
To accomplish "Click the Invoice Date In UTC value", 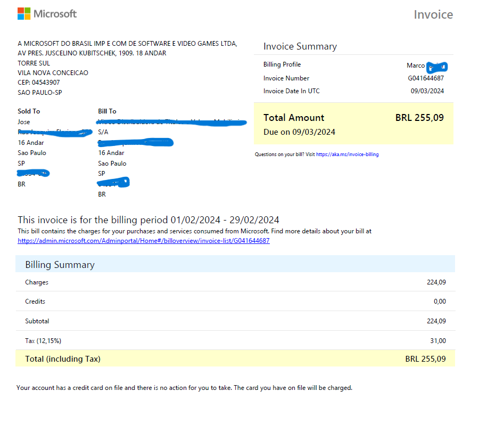I will tap(427, 91).
